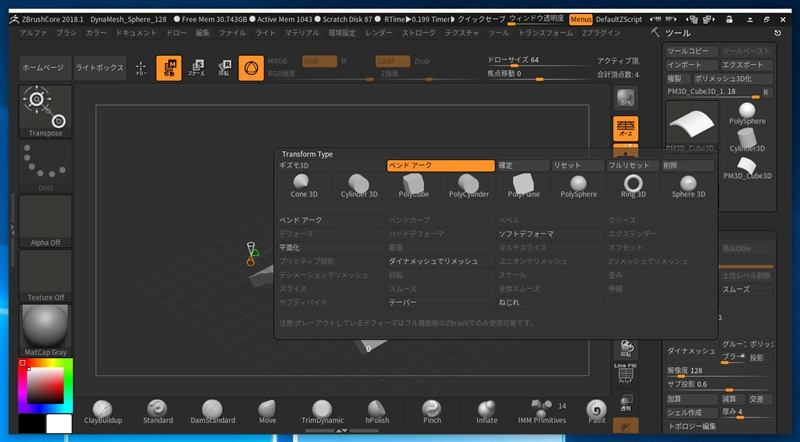Pick the Cylinder 3D primitive
The image size is (800, 442).
(x=359, y=186)
